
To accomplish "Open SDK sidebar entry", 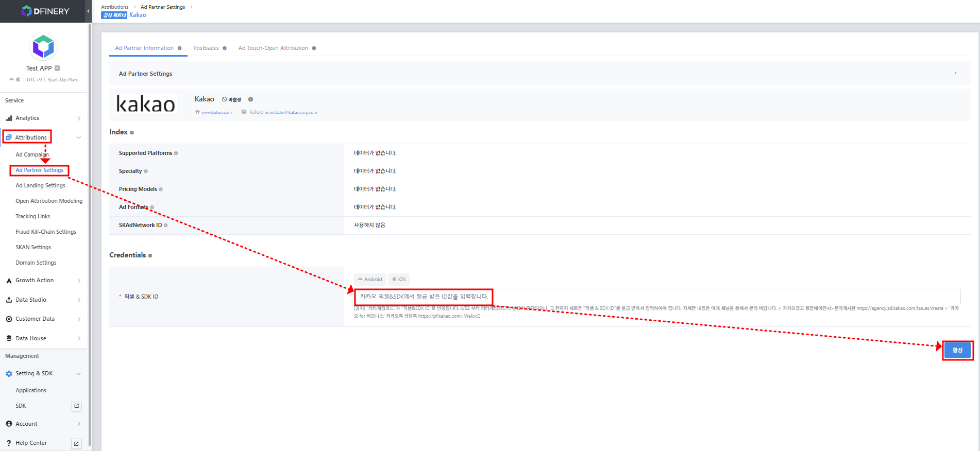I will coord(21,406).
